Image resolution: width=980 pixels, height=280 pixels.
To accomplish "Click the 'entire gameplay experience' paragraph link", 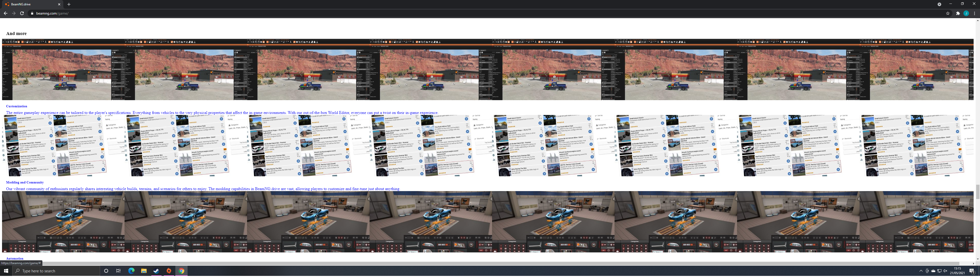I will tap(222, 113).
